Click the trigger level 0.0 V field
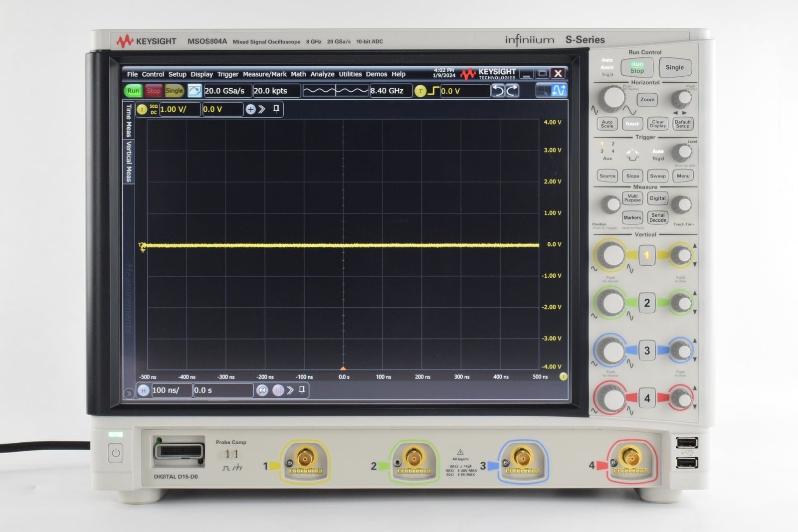Screen dimensions: 798x532 click(x=465, y=91)
